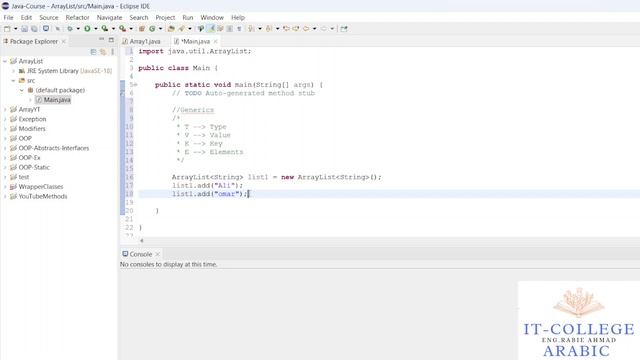Screen dimensions: 640x360
Task: Expand the JRE System Library node
Action: 13,71
